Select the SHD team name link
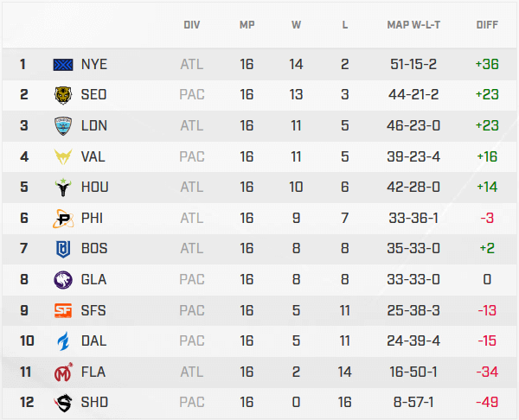This screenshot has width=519, height=420. pyautogui.click(x=93, y=402)
